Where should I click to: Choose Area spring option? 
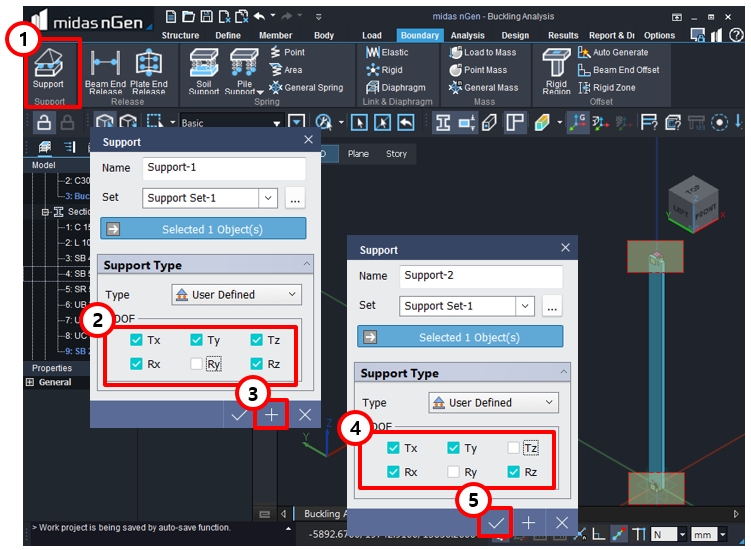point(286,69)
